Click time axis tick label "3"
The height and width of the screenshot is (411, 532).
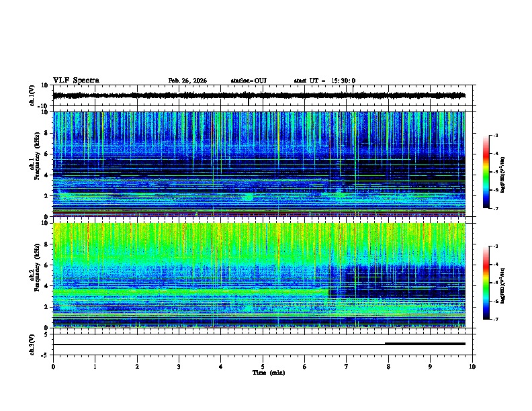click(179, 367)
